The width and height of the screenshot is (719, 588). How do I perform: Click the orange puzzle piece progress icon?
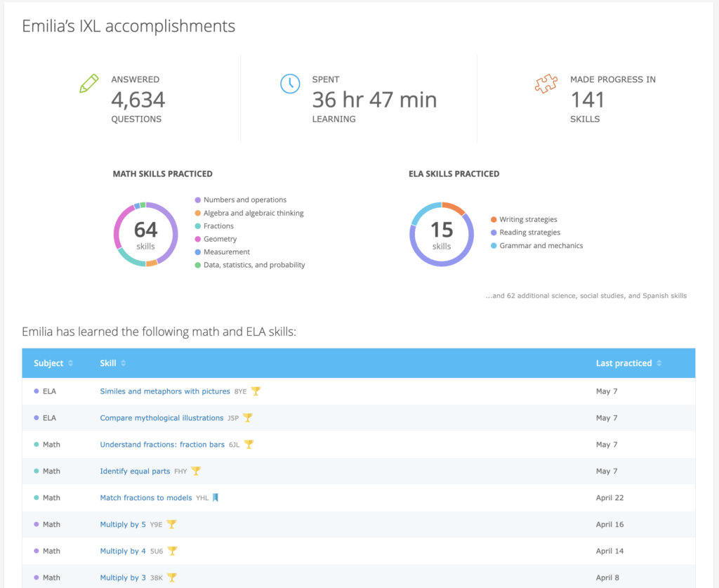click(546, 84)
